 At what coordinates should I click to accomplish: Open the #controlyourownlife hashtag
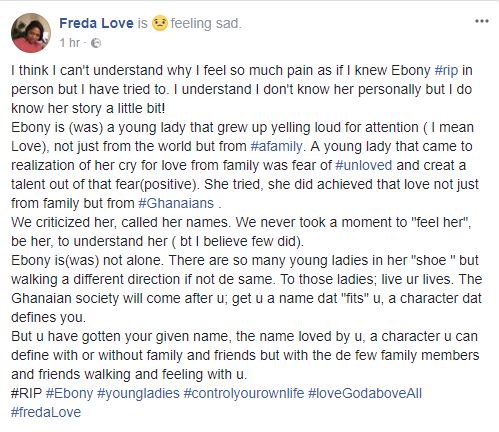click(x=244, y=393)
